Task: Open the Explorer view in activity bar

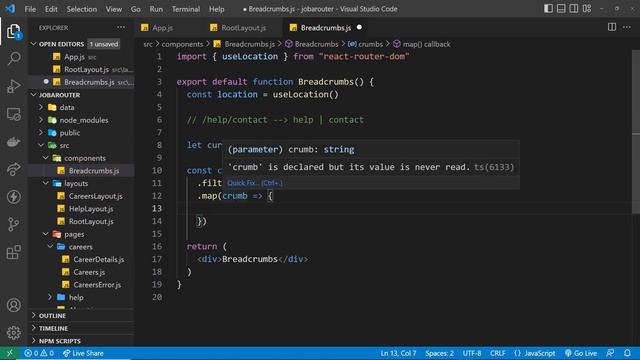Action: click(x=13, y=31)
